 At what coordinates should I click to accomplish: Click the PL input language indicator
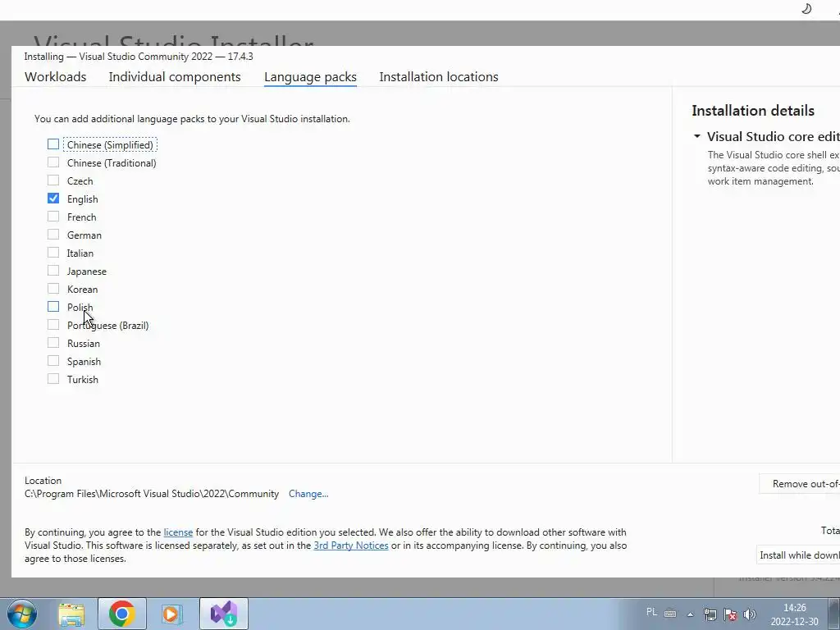click(x=651, y=612)
